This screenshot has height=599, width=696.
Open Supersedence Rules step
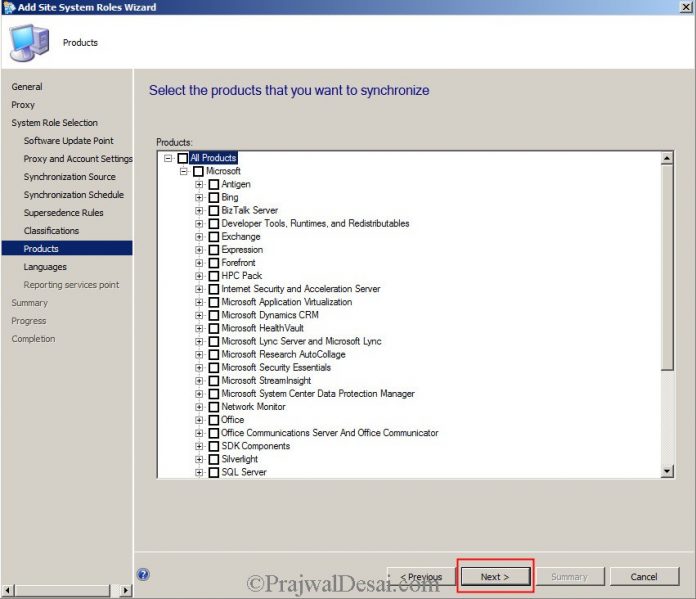pos(63,213)
